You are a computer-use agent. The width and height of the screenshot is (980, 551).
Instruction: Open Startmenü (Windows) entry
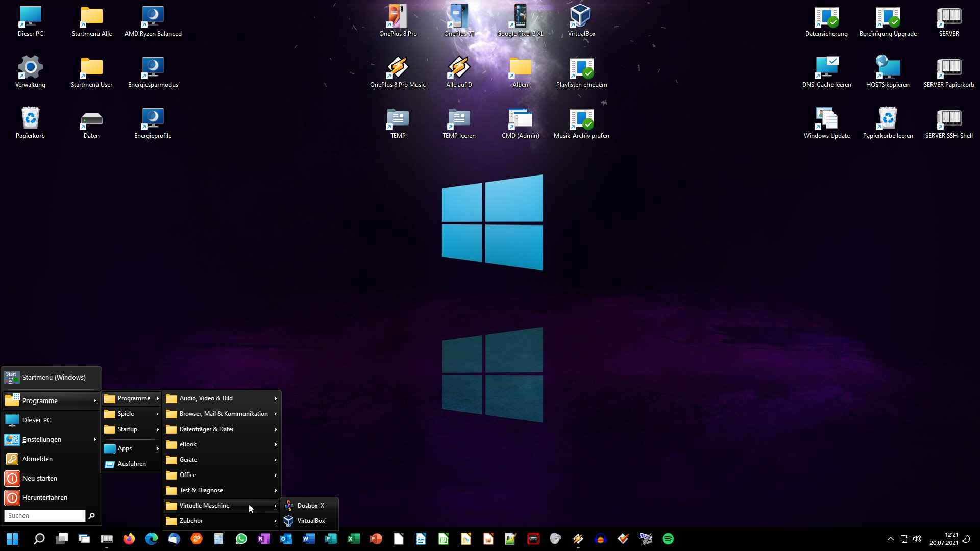click(x=51, y=378)
